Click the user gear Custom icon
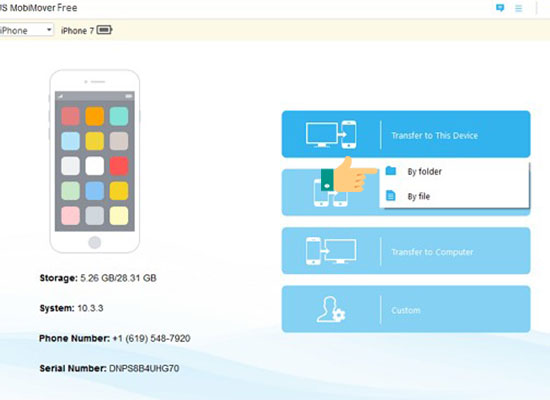Viewport: 550px width, 400px height. [x=331, y=309]
